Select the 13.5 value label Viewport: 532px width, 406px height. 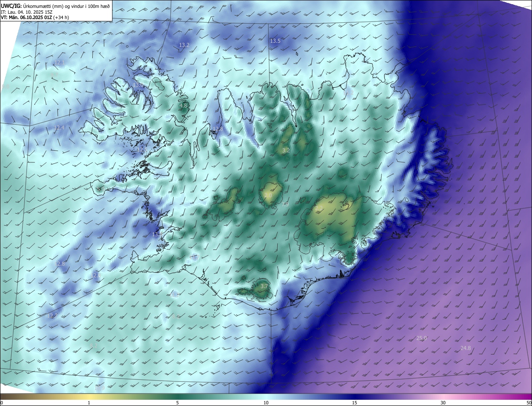[x=275, y=41]
